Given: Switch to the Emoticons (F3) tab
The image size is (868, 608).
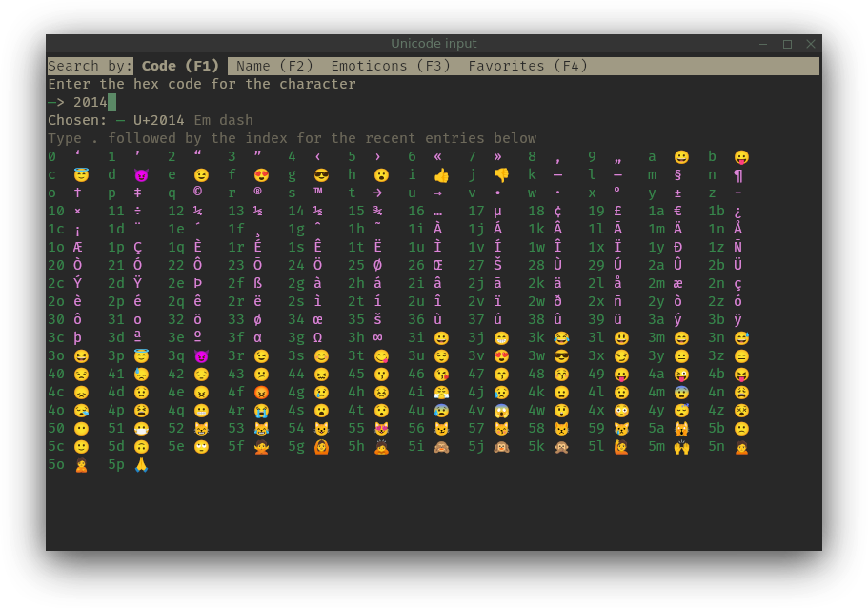Looking at the screenshot, I should (x=391, y=66).
